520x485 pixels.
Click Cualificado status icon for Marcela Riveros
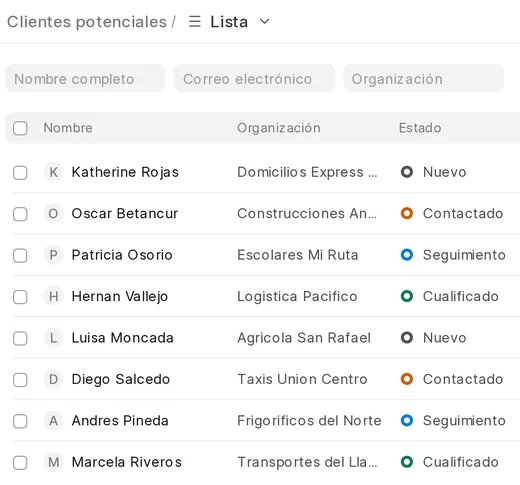point(407,462)
